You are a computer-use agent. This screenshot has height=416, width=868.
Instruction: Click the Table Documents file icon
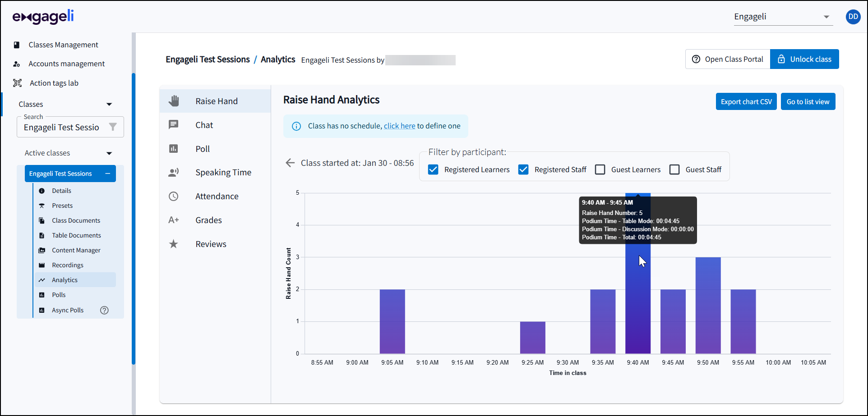pos(42,235)
